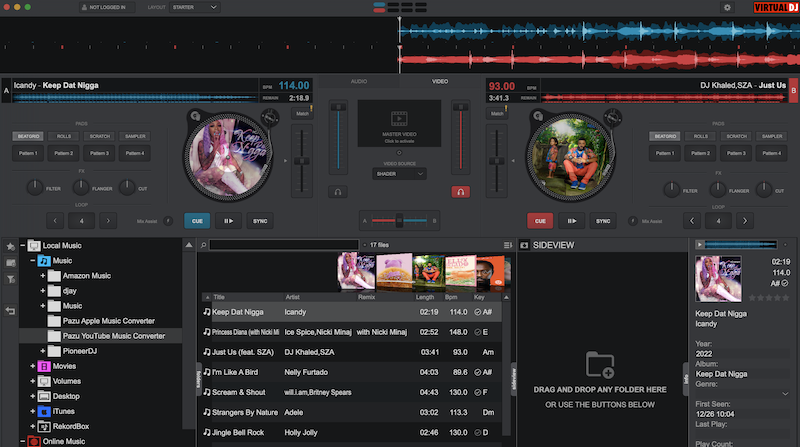Screen dimensions: 800x447
Task: Expand the Amazon Music folder
Action: tap(44, 275)
